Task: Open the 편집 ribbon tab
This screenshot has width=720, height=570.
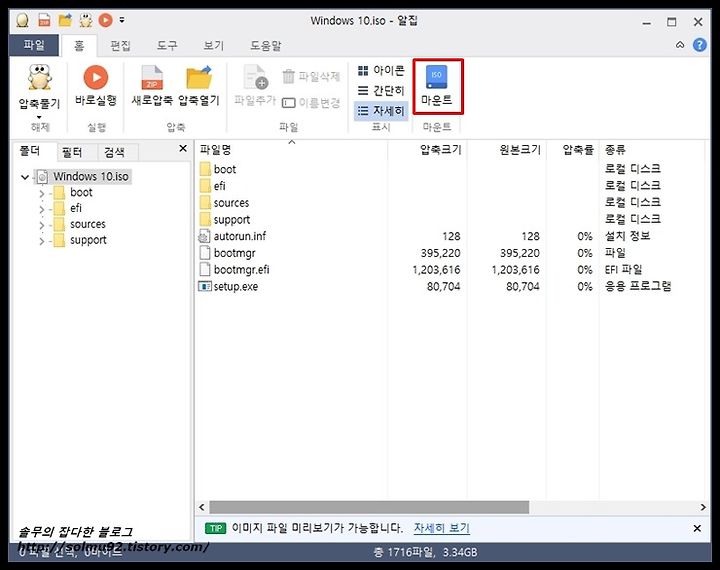Action: (120, 45)
